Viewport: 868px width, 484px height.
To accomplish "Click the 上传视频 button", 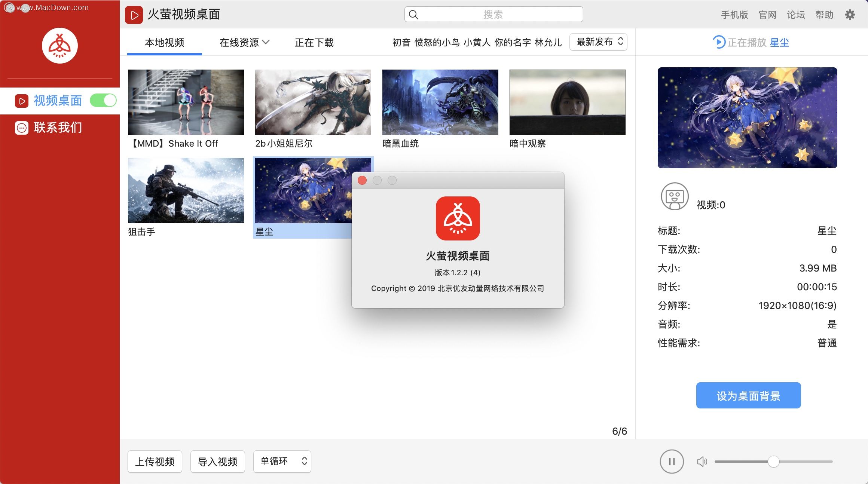I will tap(155, 462).
